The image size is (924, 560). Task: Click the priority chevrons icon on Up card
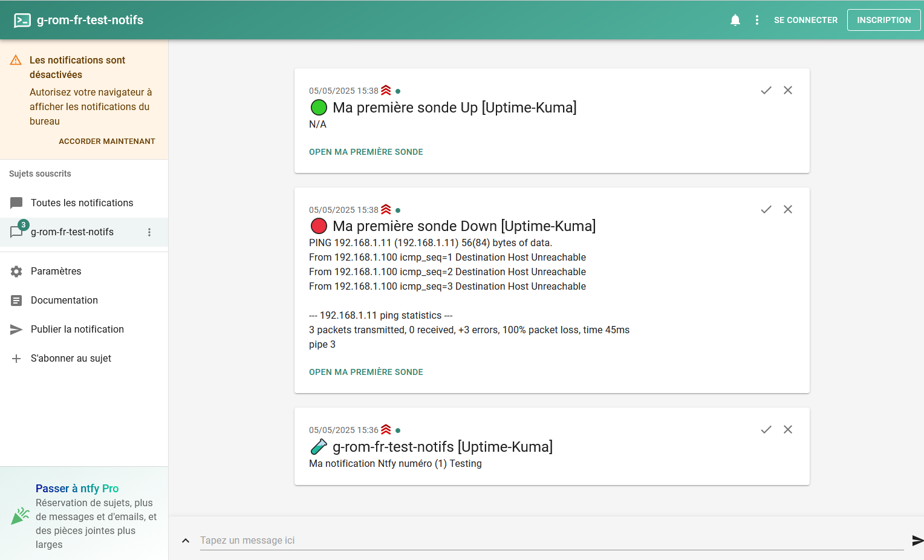[386, 91]
